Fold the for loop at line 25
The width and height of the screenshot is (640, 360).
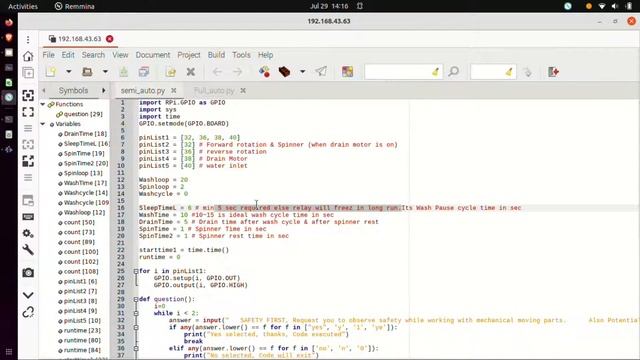coord(136,271)
